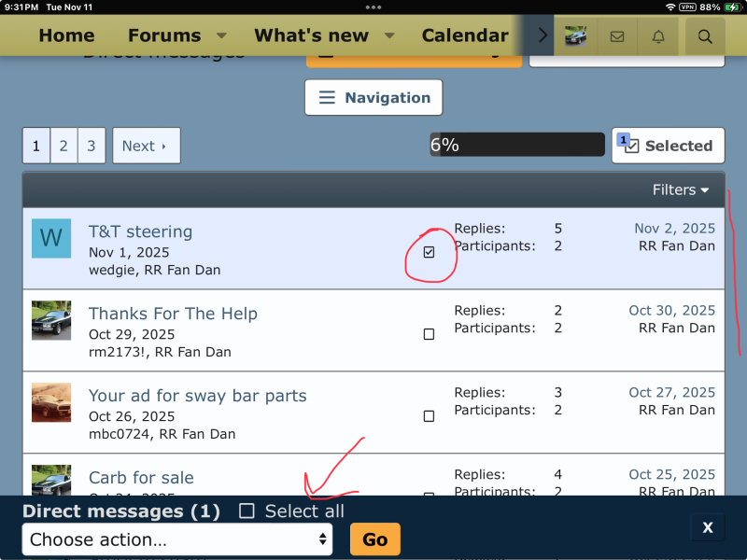Image resolution: width=747 pixels, height=560 pixels.
Task: Click the Selected checkbox badge icon
Action: 627,145
